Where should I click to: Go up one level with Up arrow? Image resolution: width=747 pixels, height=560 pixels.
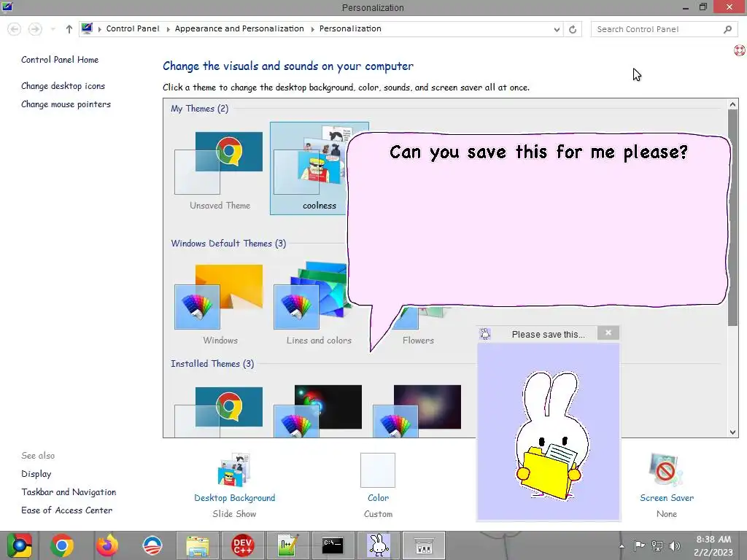coord(69,29)
